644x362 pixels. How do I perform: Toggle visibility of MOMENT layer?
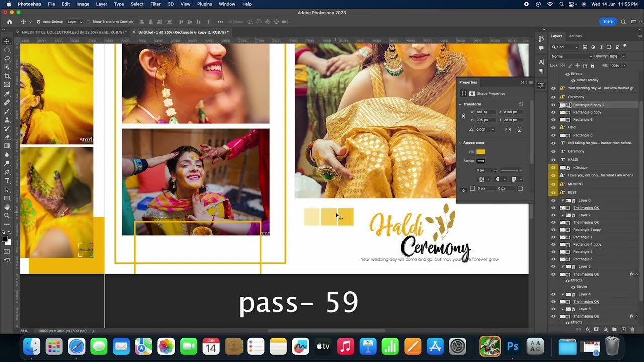click(553, 184)
